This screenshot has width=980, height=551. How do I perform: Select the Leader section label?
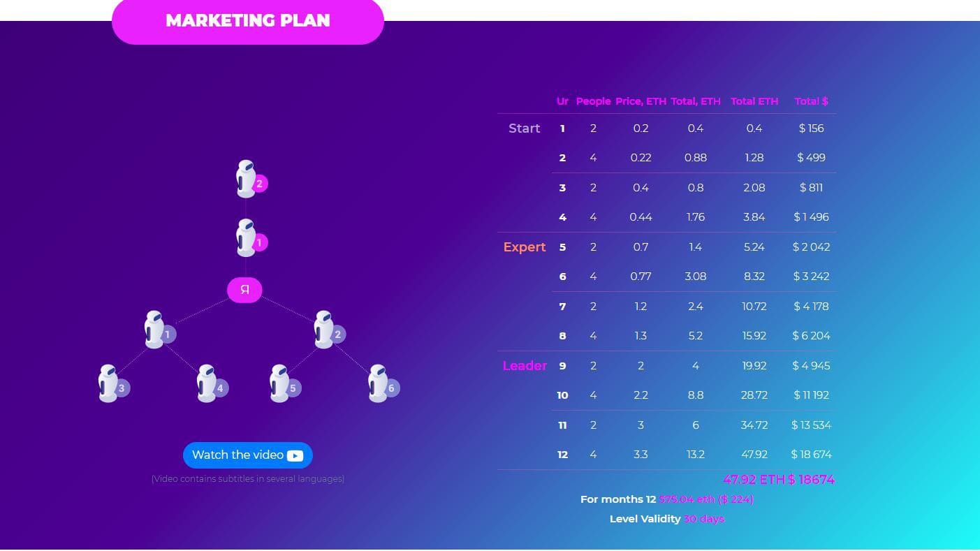[x=524, y=365]
